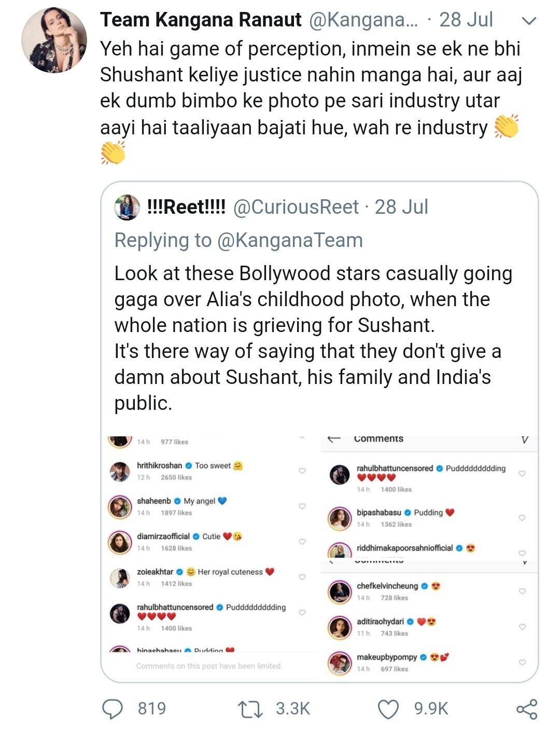The width and height of the screenshot is (560, 729).
Task: Like bipashabasu's "Pudding" comment heart
Action: (x=522, y=517)
